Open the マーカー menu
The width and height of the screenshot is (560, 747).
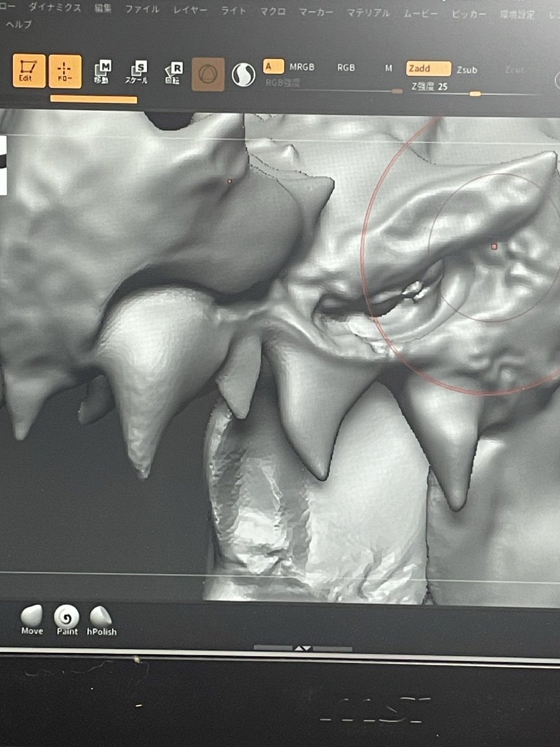pos(316,12)
